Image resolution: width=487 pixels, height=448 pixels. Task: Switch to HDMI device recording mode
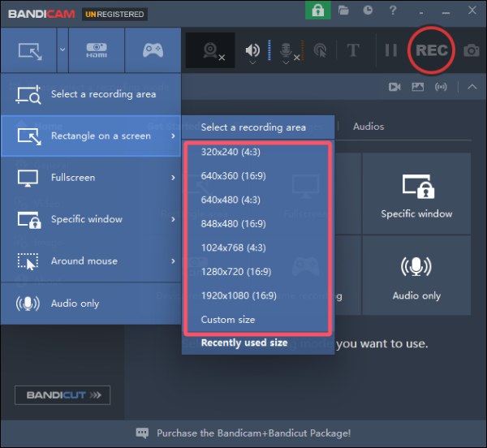click(97, 50)
